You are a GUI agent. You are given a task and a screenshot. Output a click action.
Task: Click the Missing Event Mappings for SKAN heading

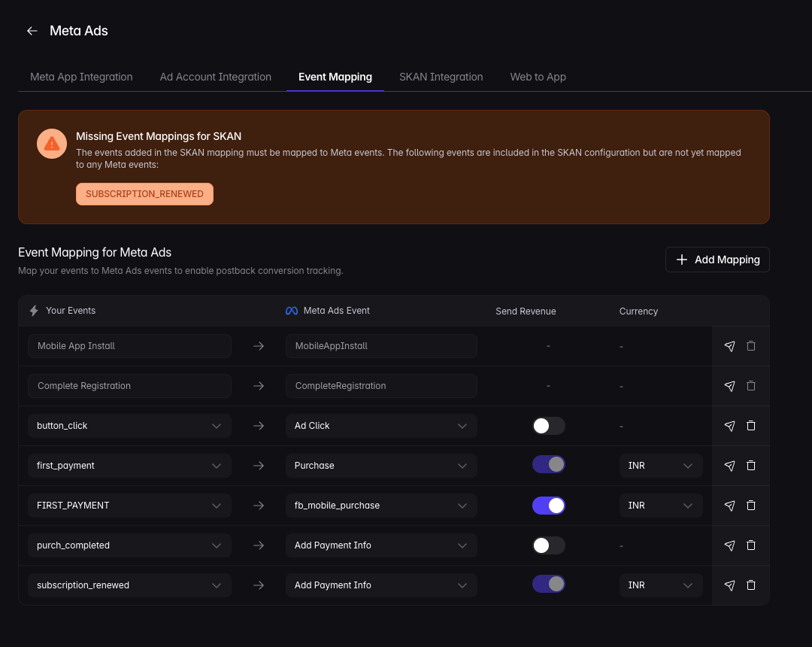159,136
